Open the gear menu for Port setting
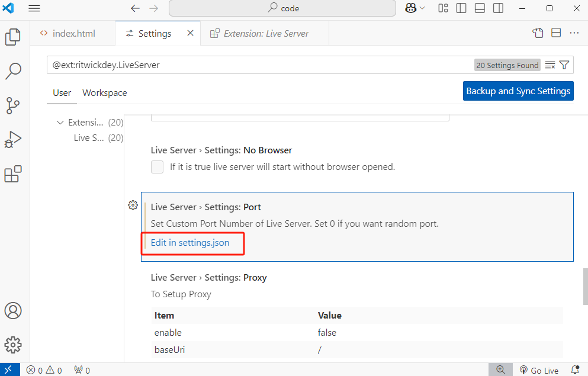The height and width of the screenshot is (376, 588). tap(133, 205)
